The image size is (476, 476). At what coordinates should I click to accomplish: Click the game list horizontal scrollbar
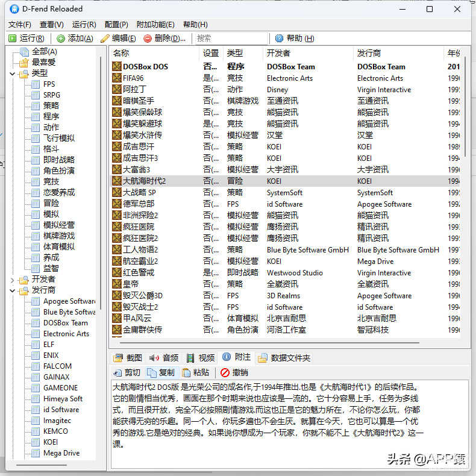(x=269, y=343)
